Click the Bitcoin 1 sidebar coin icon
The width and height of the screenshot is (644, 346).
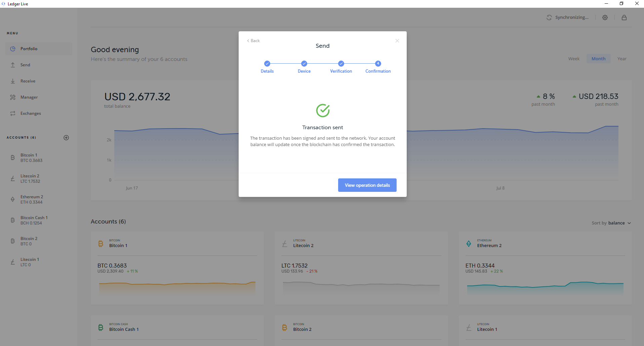[13, 158]
